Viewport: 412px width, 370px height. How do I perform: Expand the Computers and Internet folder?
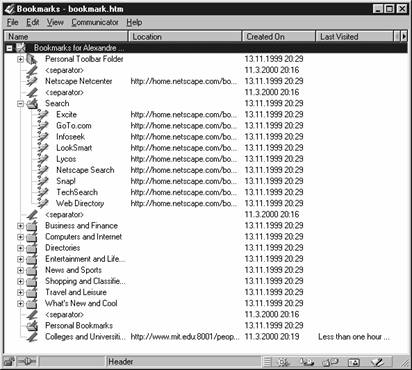click(20, 237)
